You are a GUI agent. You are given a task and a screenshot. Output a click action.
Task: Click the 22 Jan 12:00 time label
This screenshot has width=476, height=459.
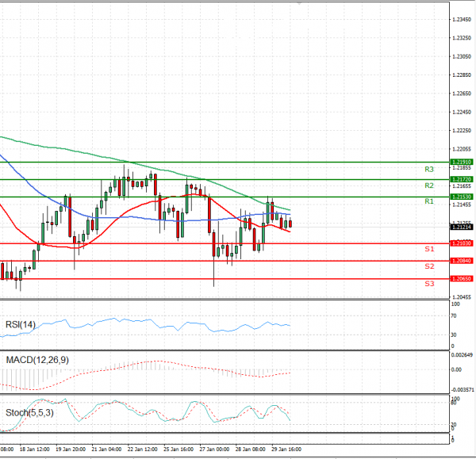(143, 449)
